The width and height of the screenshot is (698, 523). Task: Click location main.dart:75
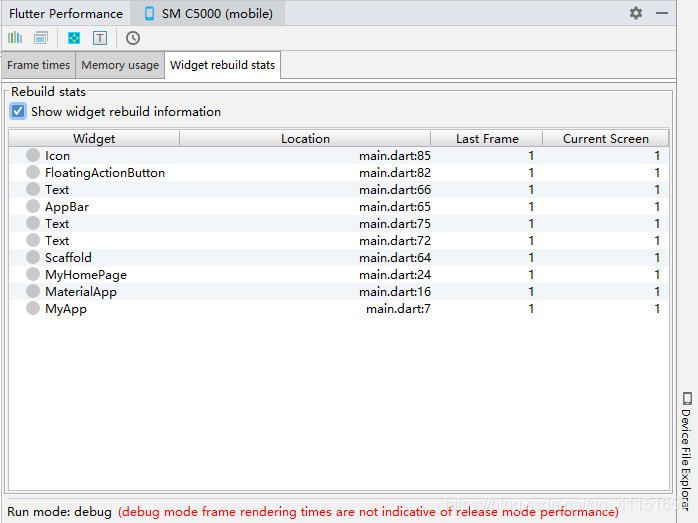point(395,223)
